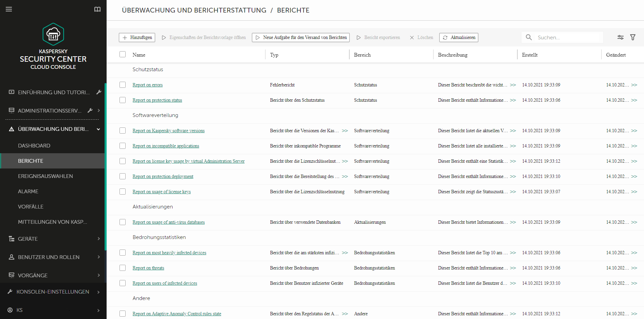
Task: Click the Hinzufügen button
Action: pos(137,37)
